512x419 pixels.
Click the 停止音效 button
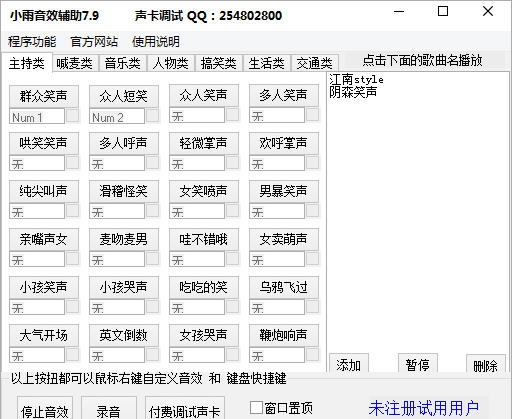[45, 409]
